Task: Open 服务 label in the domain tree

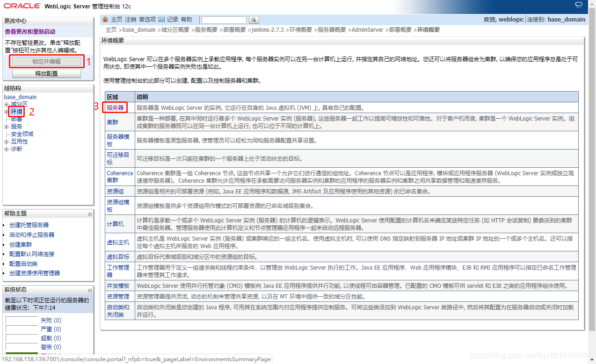Action: 16,127
